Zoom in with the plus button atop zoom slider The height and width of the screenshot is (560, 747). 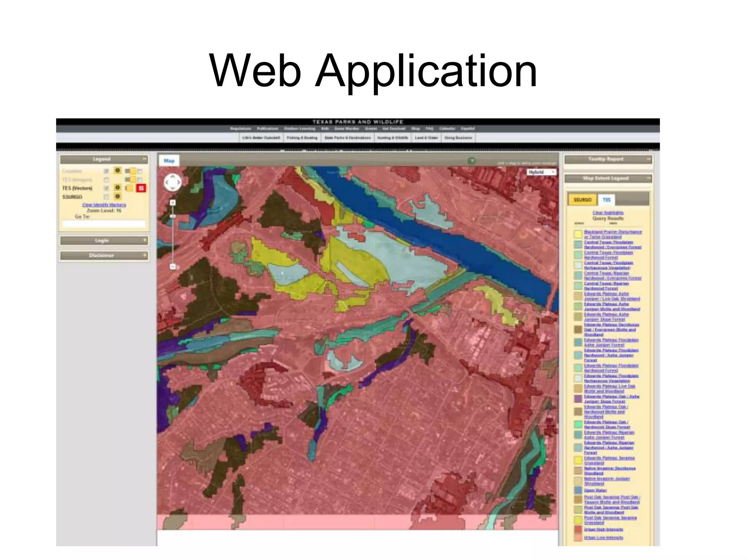(173, 202)
